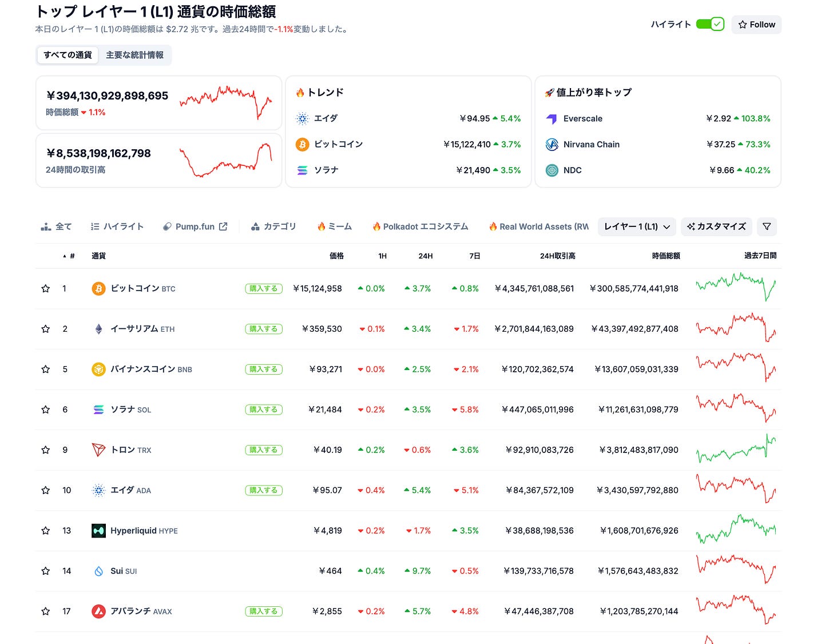
Task: Open Nirvana Chain in top gainers
Action: [x=591, y=144]
